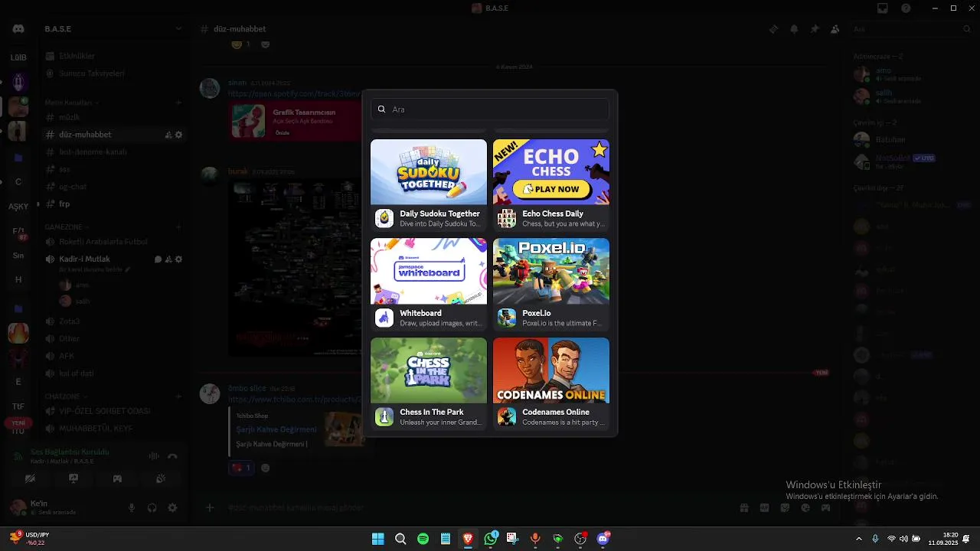Collapse the GAMEZONE category
Viewport: 980px width, 551px height.
[66, 227]
